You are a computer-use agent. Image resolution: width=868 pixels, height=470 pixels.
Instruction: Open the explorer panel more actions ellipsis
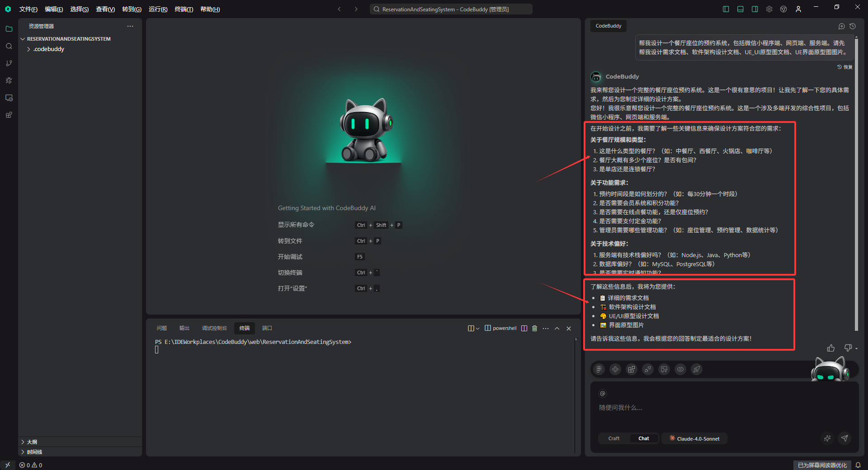click(130, 26)
